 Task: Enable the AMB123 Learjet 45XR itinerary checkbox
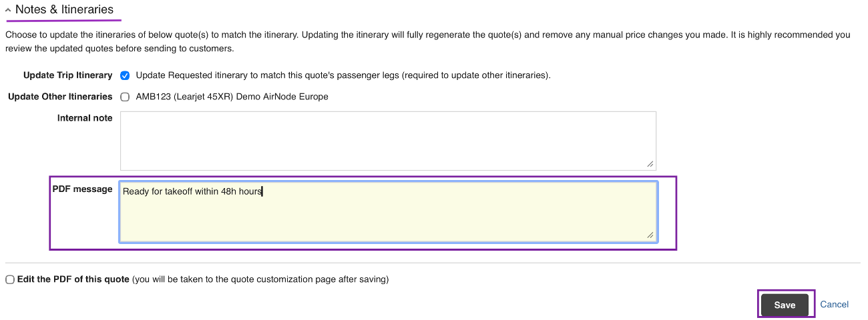pos(125,97)
